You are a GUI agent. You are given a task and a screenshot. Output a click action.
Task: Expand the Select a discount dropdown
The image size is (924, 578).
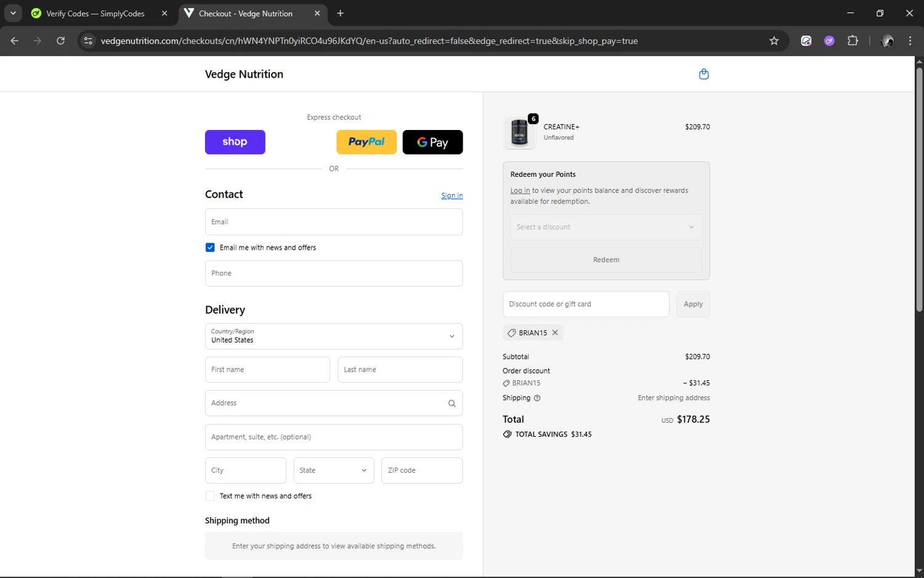pos(606,227)
